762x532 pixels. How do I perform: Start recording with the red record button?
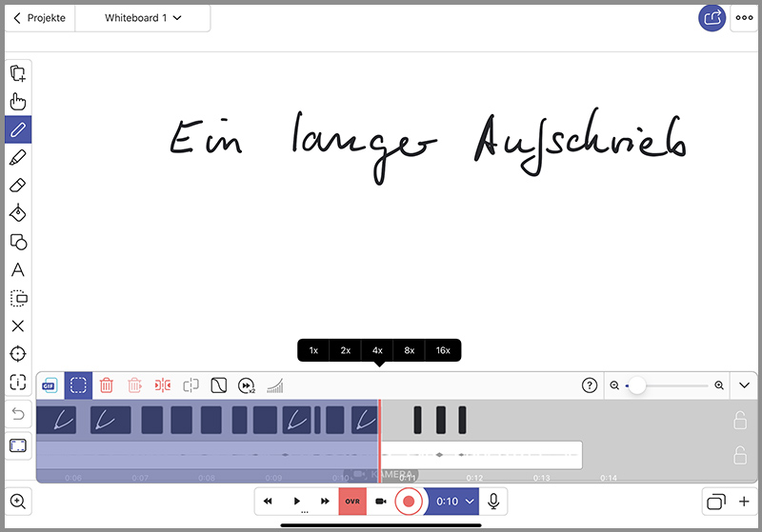pos(409,501)
